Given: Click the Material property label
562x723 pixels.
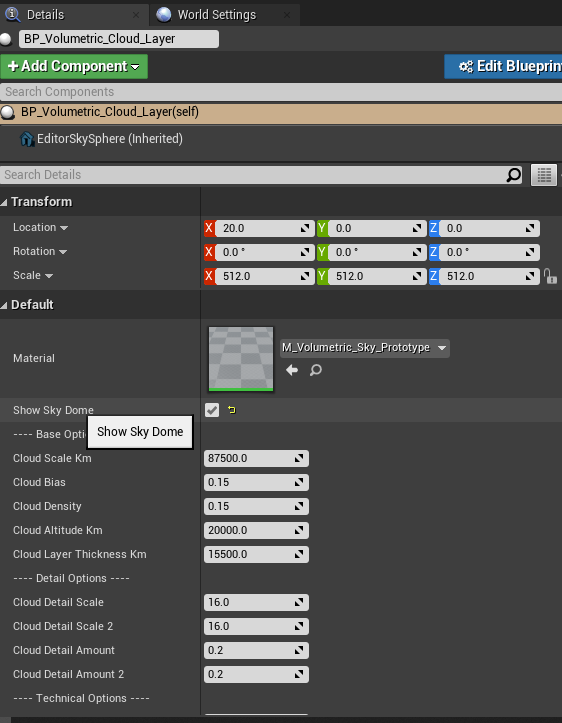Looking at the screenshot, I should pos(34,358).
